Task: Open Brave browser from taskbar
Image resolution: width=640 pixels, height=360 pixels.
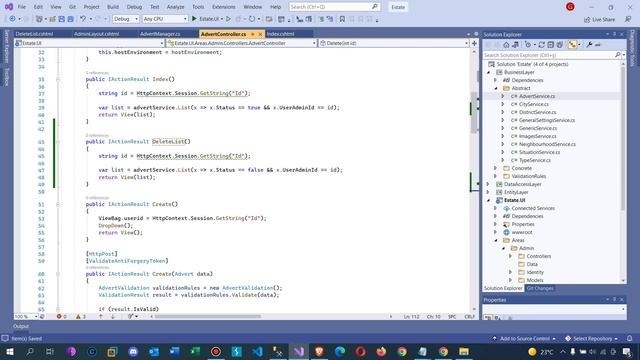Action: pyautogui.click(x=319, y=351)
